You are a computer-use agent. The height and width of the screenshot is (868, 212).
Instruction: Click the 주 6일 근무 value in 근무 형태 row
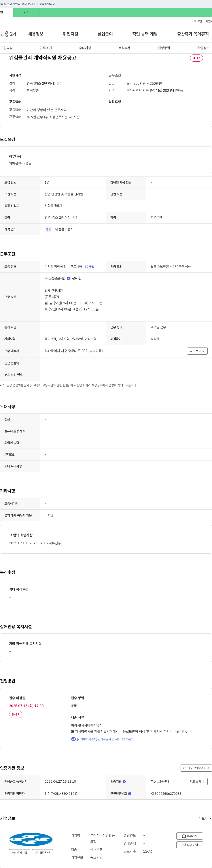click(158, 327)
